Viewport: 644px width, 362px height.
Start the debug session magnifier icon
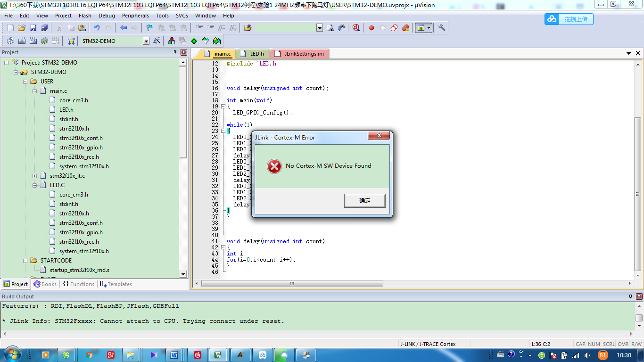[x=356, y=28]
